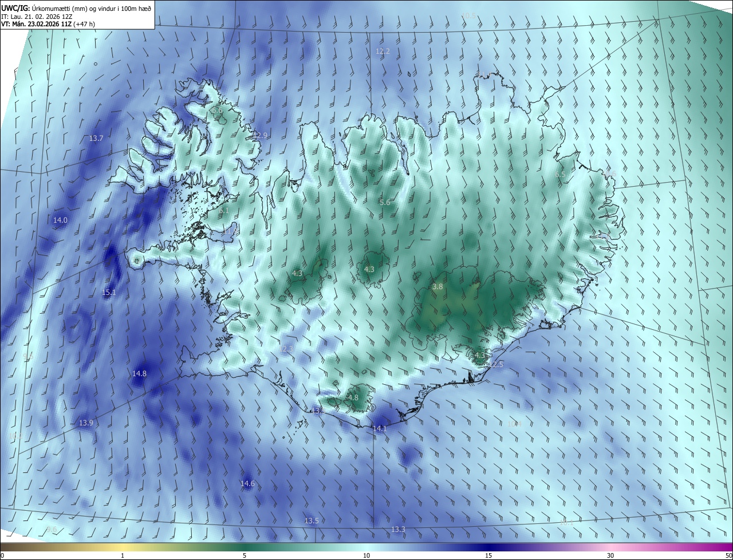733x560 pixels.
Task: Click the 12.9 value label
Action: coord(261,135)
